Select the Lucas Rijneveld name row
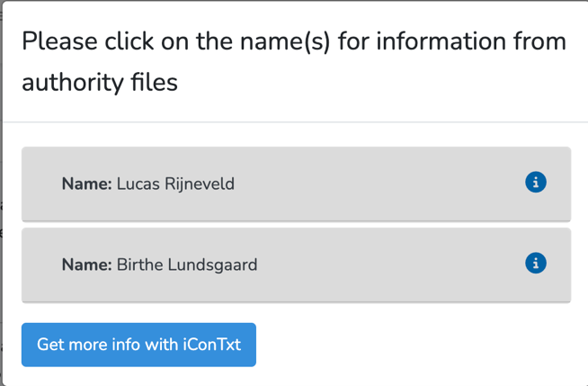The height and width of the screenshot is (386, 588). [x=296, y=184]
